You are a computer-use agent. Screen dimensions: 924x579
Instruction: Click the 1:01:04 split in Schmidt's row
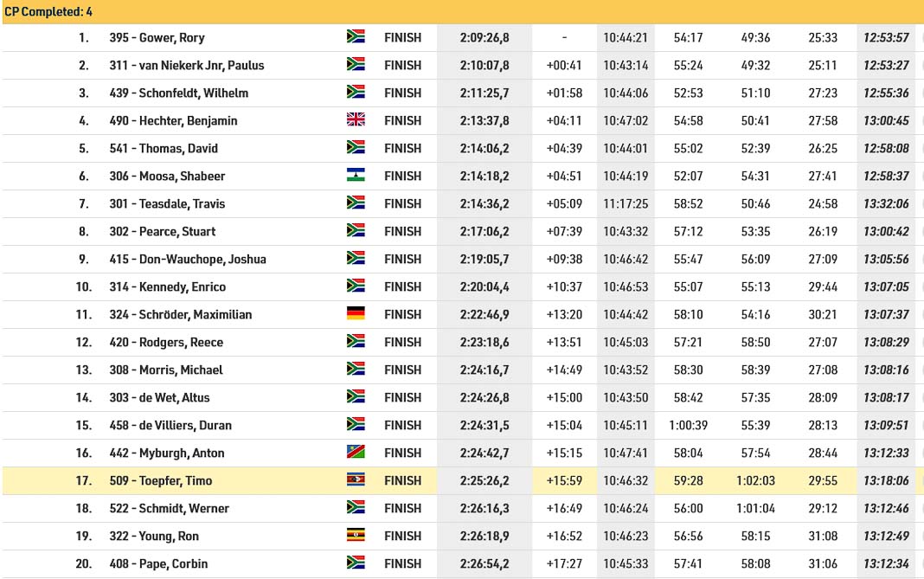[755, 509]
